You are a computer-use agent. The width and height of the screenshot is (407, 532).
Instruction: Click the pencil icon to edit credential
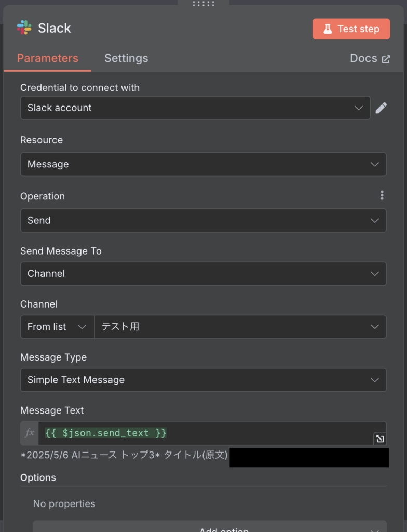(381, 108)
